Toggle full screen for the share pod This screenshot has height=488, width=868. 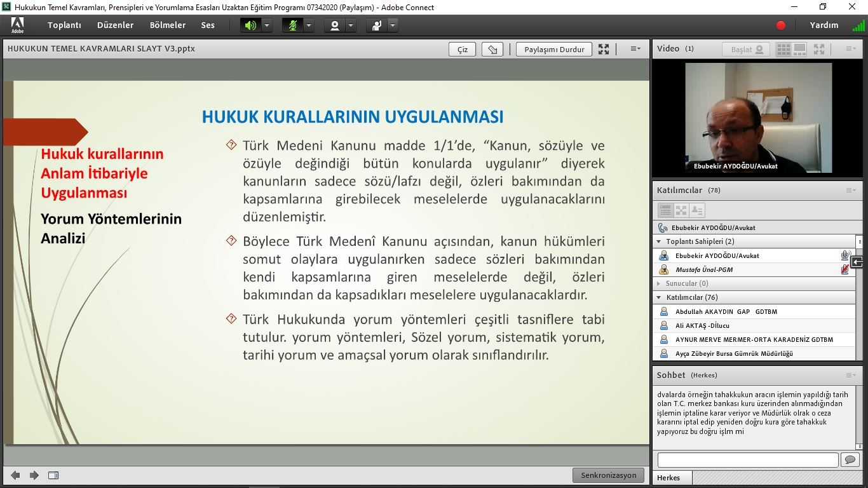tap(604, 50)
